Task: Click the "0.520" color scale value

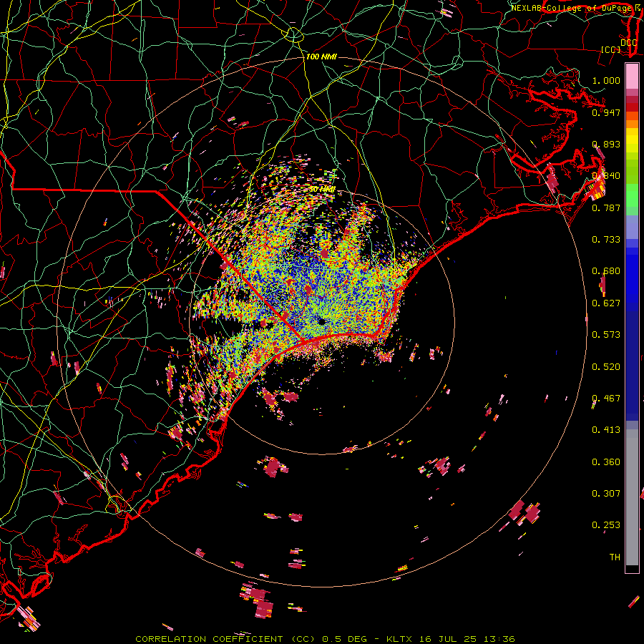Action: point(606,367)
